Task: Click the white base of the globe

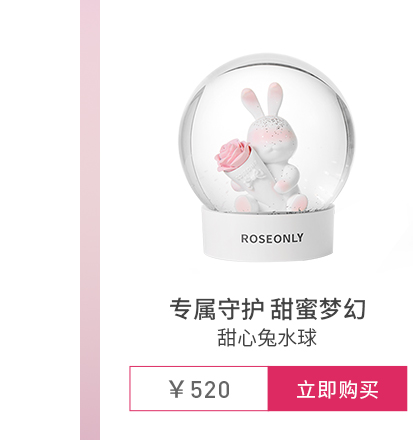Action: [x=268, y=233]
